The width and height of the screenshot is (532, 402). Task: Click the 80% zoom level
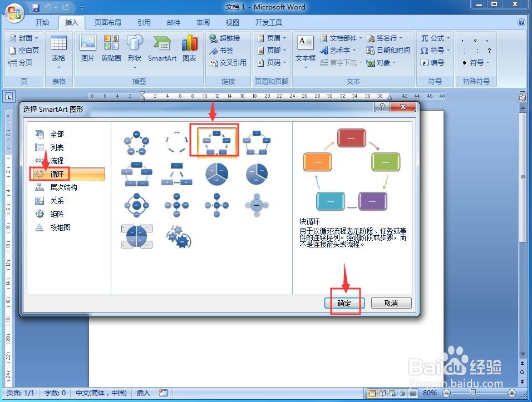(430, 393)
